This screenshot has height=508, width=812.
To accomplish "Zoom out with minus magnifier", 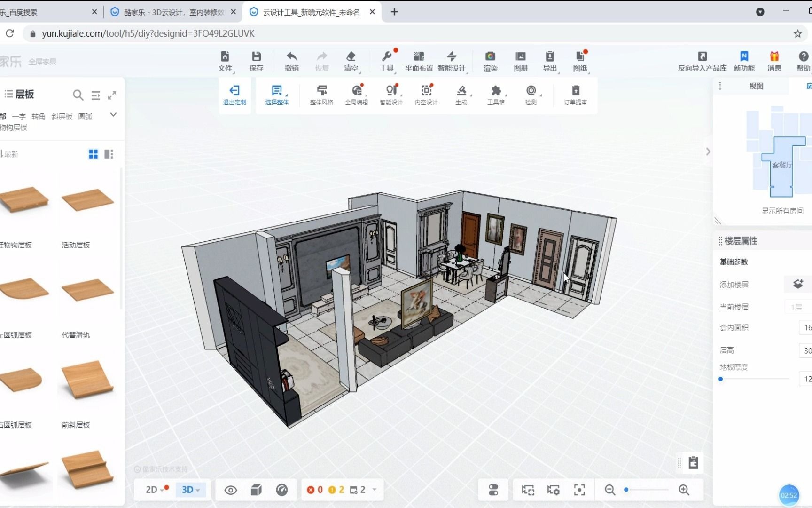I will click(x=610, y=490).
